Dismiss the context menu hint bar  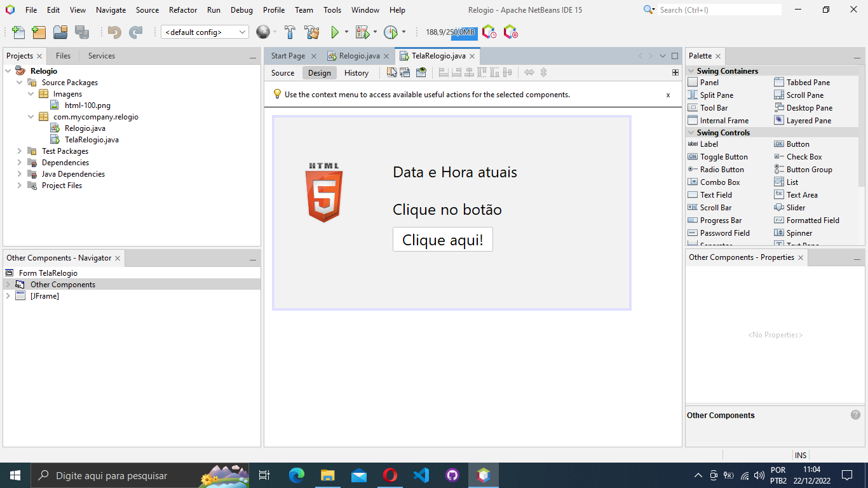pos(668,95)
